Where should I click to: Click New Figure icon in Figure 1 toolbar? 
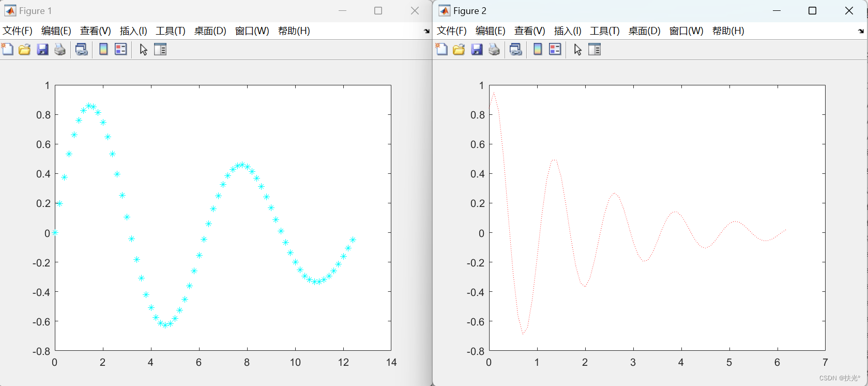(7, 49)
